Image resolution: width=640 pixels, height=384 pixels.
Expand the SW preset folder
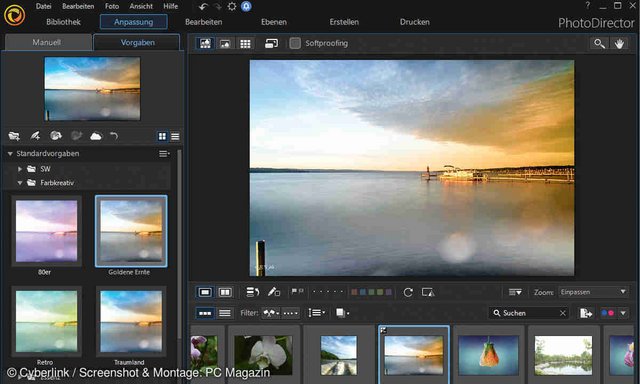tap(20, 169)
